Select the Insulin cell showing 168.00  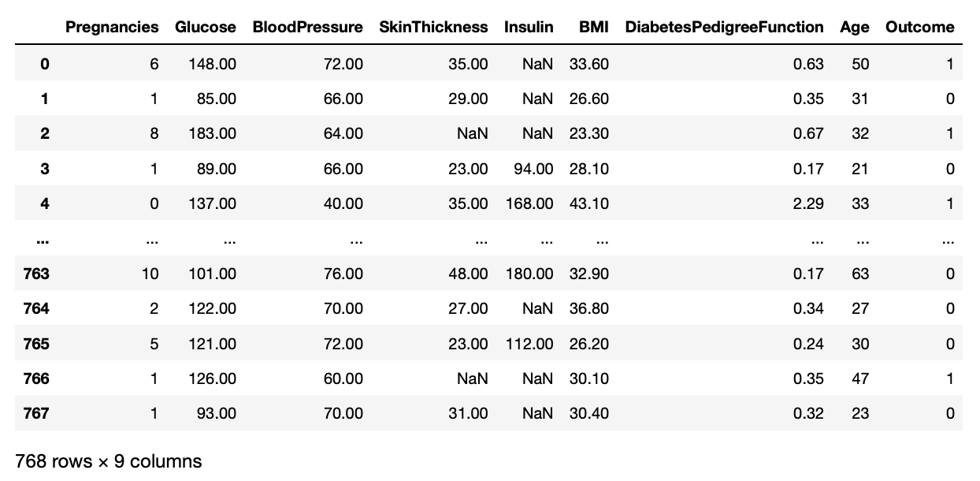(x=529, y=203)
